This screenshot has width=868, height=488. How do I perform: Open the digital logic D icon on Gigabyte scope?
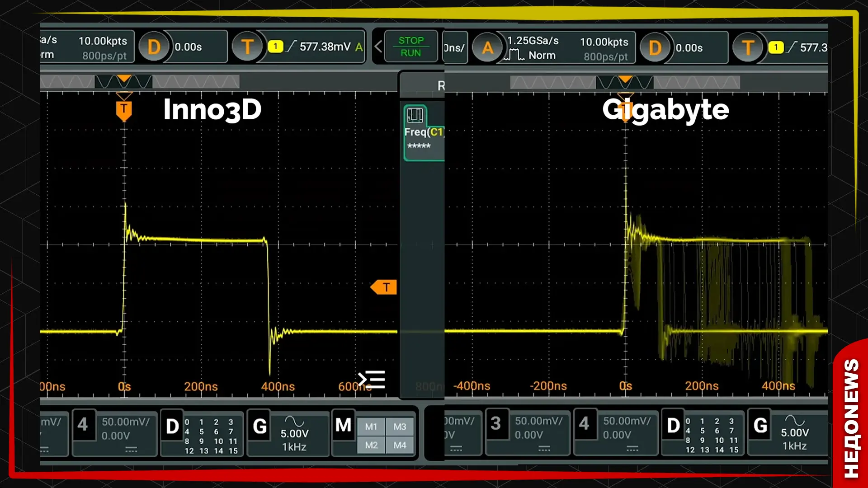tap(673, 425)
